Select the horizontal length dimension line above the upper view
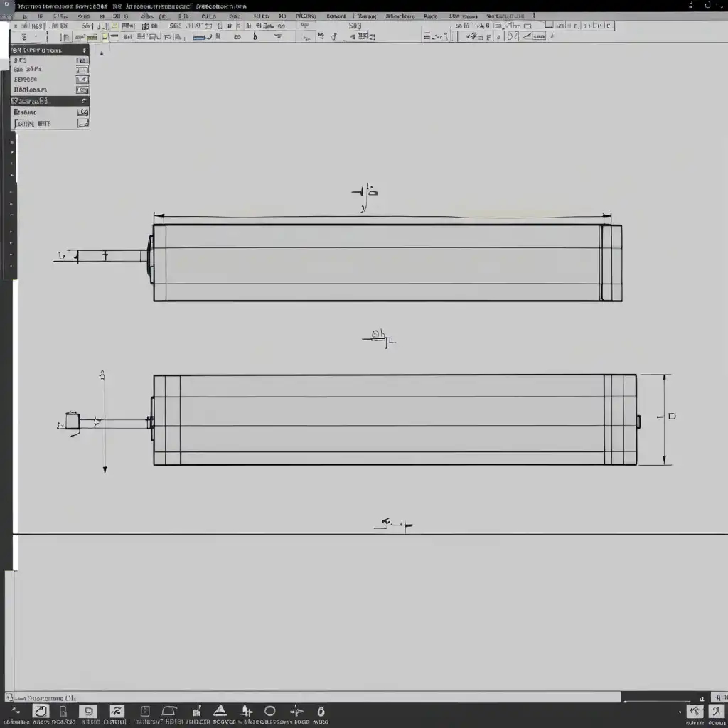 pos(382,216)
